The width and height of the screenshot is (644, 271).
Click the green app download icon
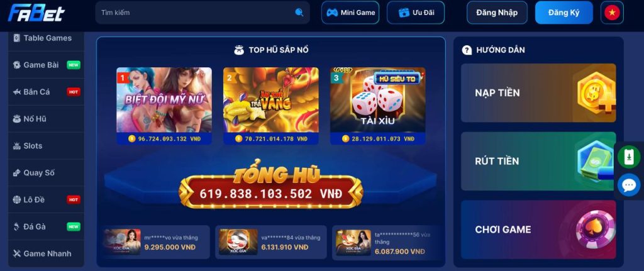click(x=629, y=157)
